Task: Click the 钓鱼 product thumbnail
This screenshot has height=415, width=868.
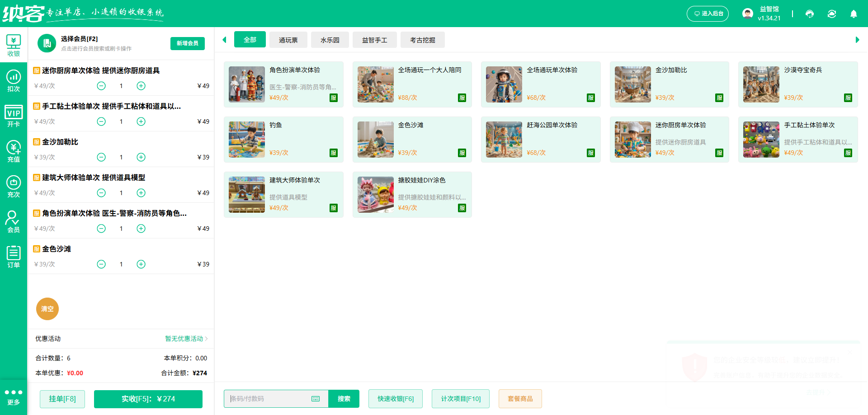Action: (246, 139)
